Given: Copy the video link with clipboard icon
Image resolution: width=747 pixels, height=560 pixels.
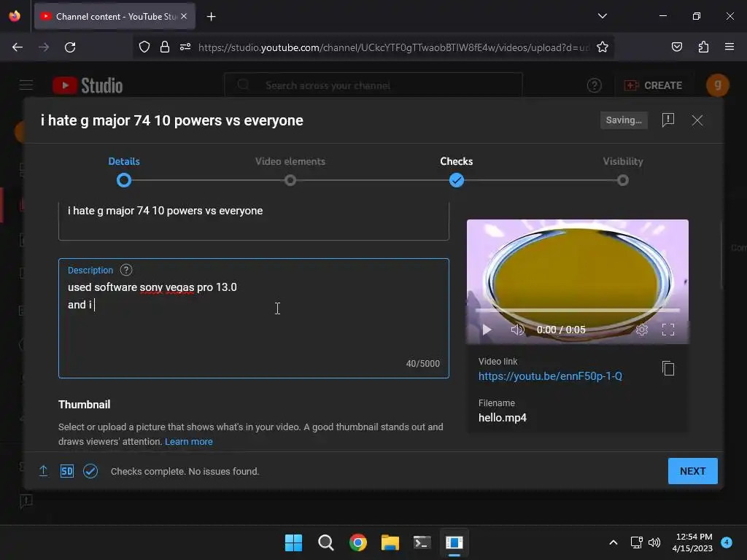Looking at the screenshot, I should pos(668,368).
